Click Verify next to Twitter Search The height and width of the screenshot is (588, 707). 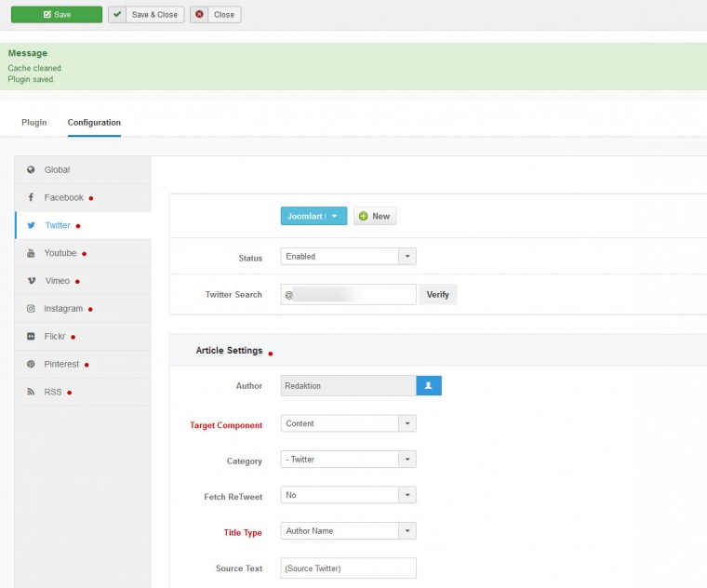click(437, 295)
